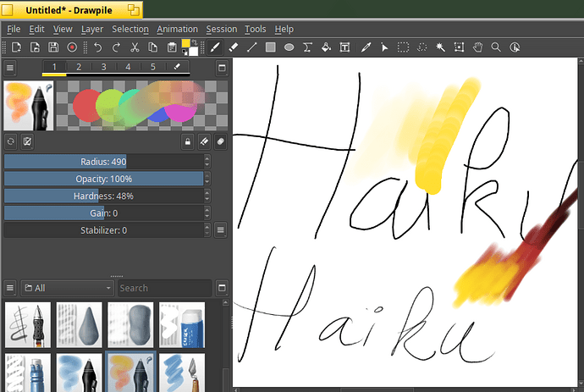Open the stabilizer options menu

[x=221, y=230]
